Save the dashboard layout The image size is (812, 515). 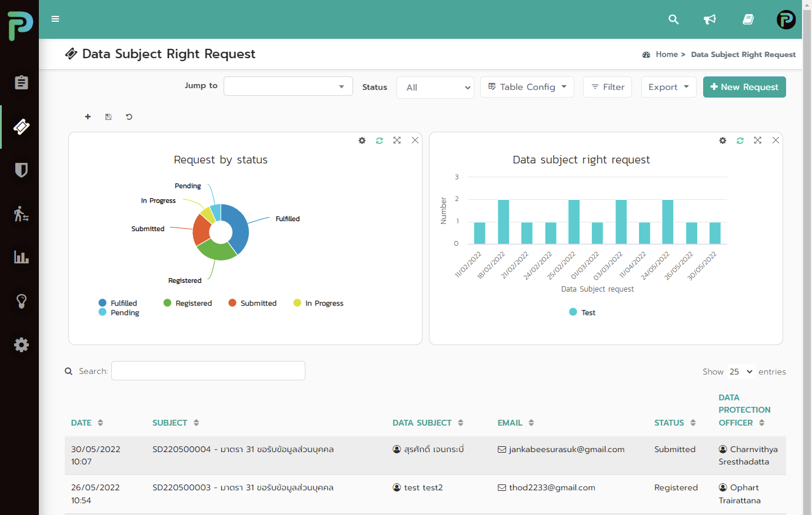coord(108,117)
